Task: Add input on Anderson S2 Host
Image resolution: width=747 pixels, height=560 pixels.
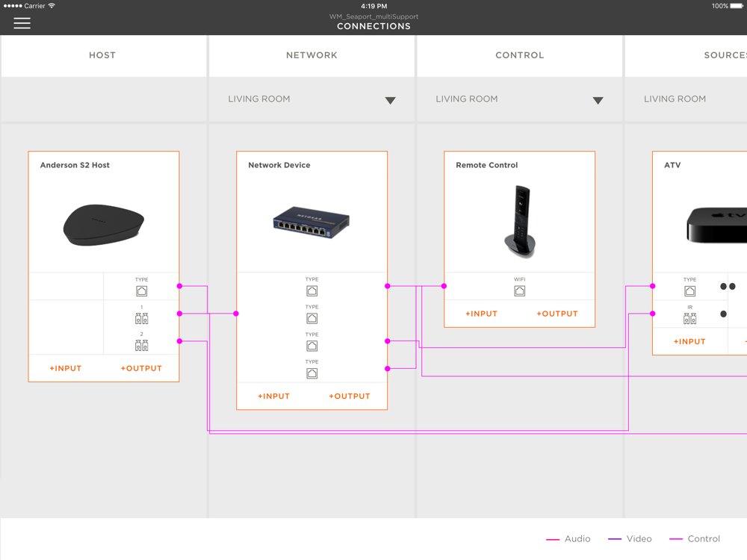Action: coord(66,369)
